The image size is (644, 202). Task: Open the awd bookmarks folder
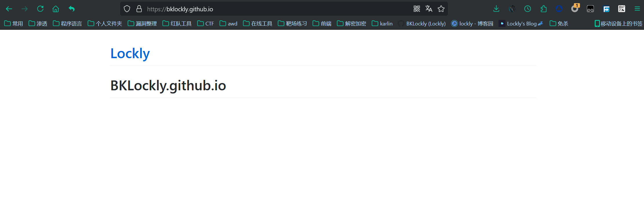click(x=228, y=23)
